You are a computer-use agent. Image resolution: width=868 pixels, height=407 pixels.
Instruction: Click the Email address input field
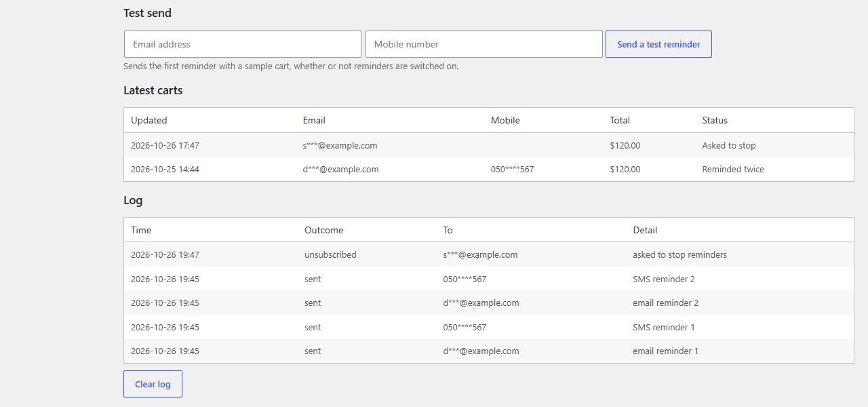243,44
